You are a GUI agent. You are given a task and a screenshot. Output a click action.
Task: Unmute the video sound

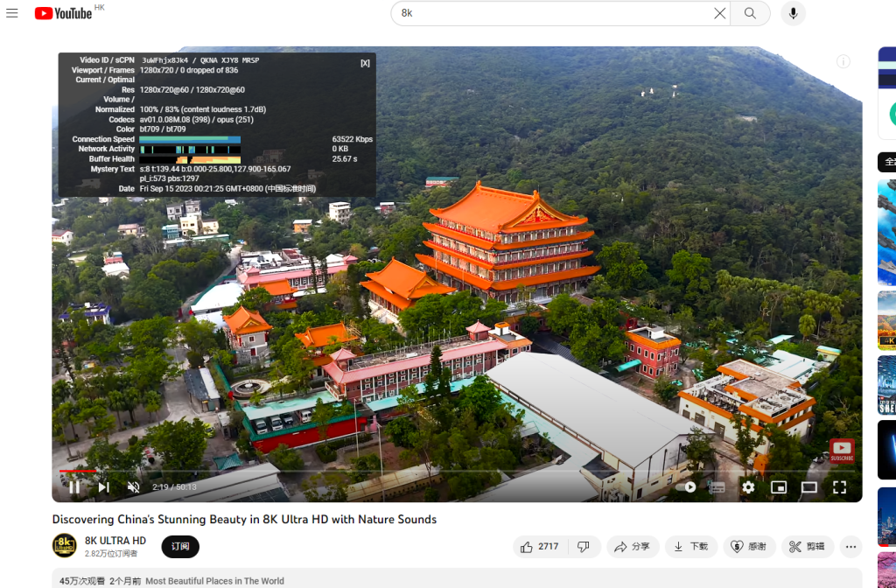[x=133, y=487]
